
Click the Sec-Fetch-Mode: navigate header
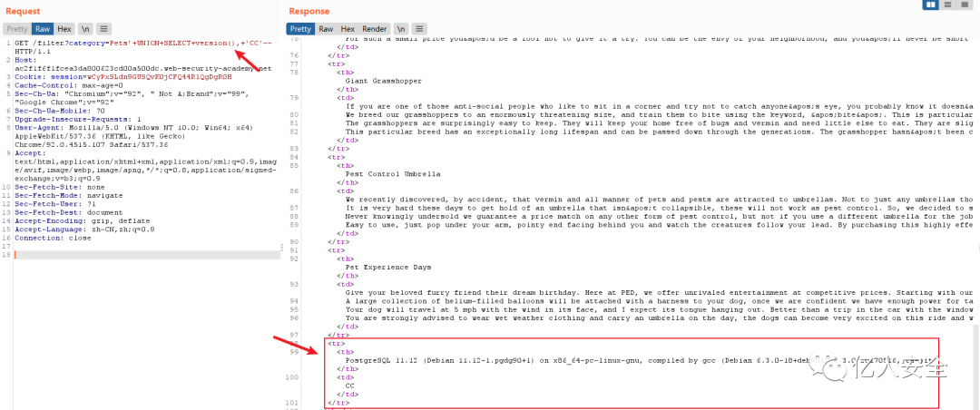click(67, 196)
